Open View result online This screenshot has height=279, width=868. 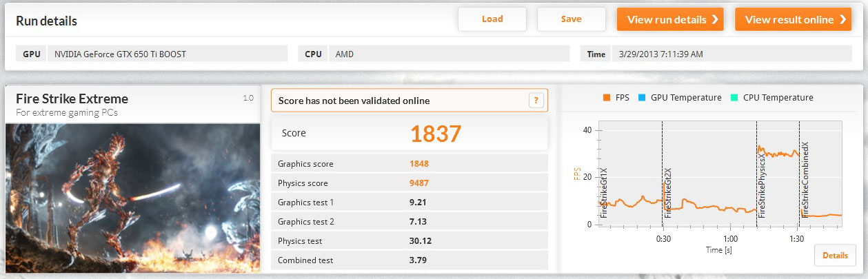(794, 19)
